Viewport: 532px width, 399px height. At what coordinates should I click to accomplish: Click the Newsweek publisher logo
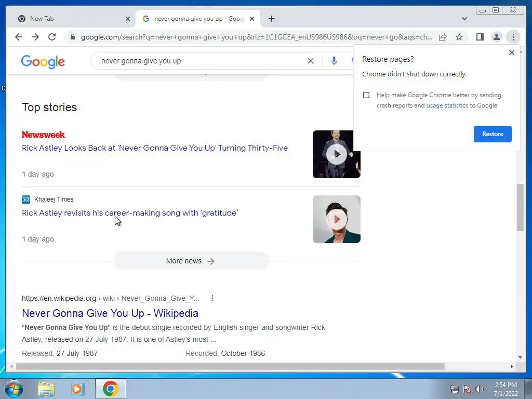click(44, 135)
